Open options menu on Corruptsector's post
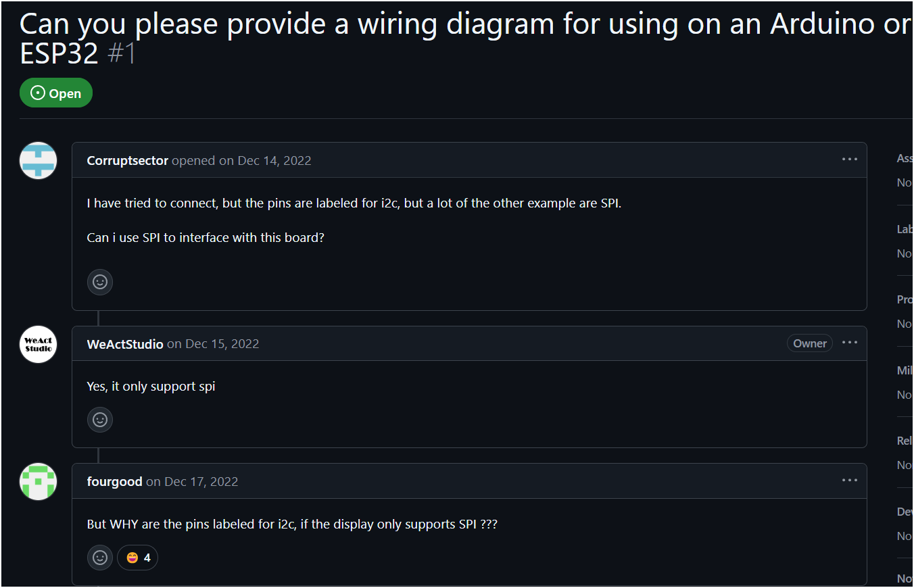 pyautogui.click(x=850, y=160)
